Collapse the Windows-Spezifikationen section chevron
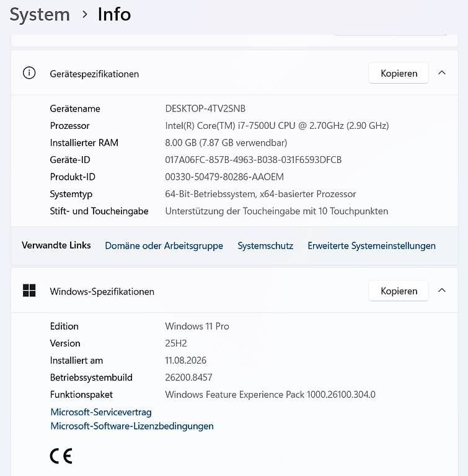 tap(442, 291)
